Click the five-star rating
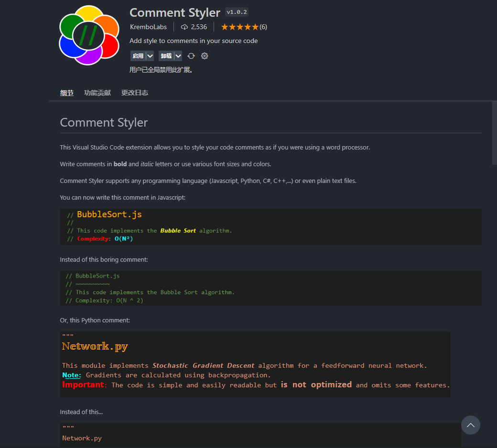This screenshot has height=448, width=497. [239, 27]
